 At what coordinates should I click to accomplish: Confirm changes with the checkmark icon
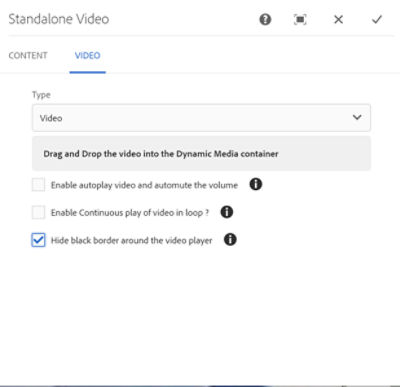coord(377,20)
